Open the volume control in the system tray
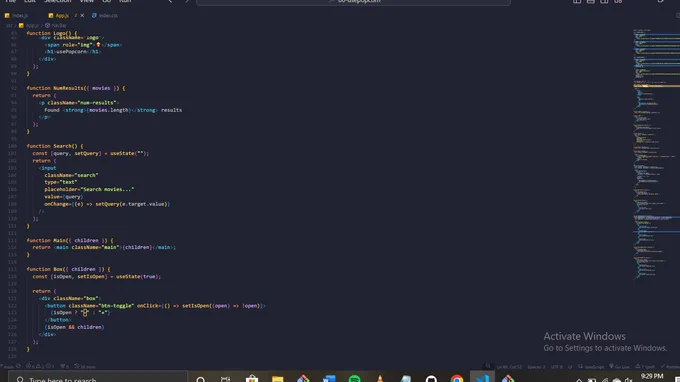This screenshot has height=382, width=680. [x=628, y=380]
